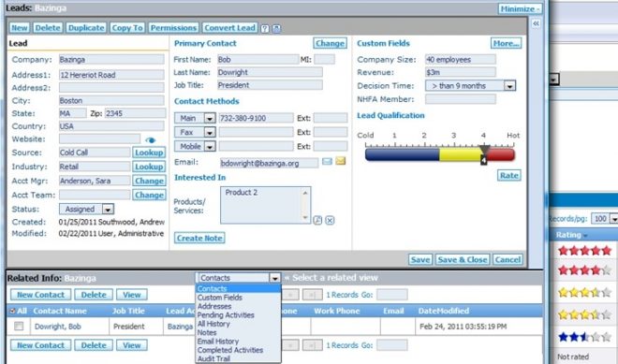Click Change for Primary Contact
Image resolution: width=618 pixels, height=364 pixels.
pyautogui.click(x=330, y=43)
